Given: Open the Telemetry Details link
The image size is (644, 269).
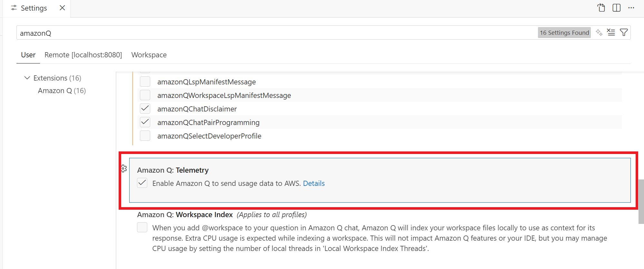Looking at the screenshot, I should [x=314, y=183].
